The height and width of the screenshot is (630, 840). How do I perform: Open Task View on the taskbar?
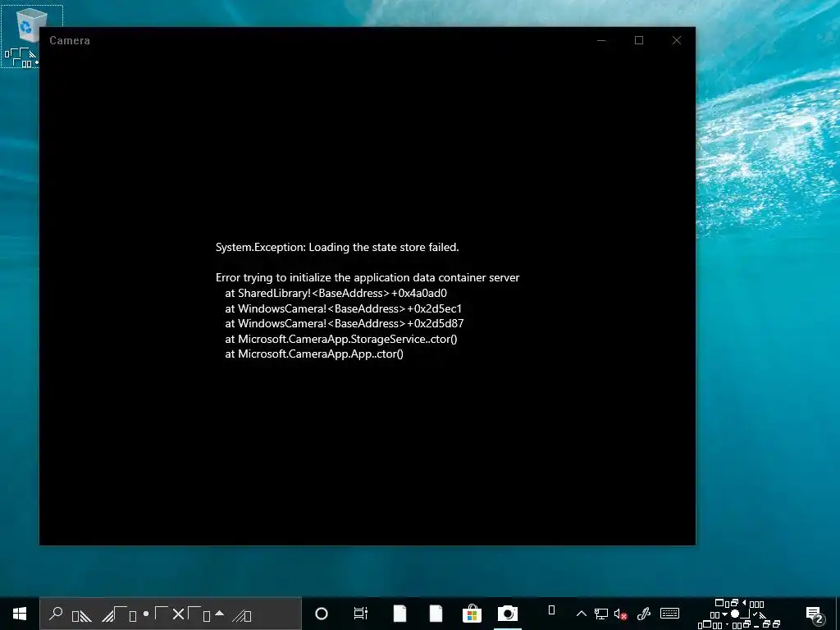361,614
